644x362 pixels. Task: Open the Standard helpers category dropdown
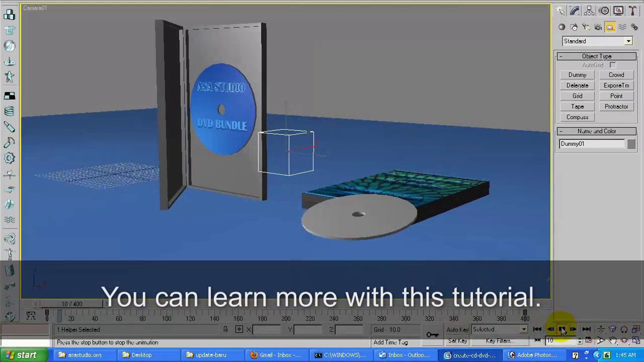[x=628, y=41]
